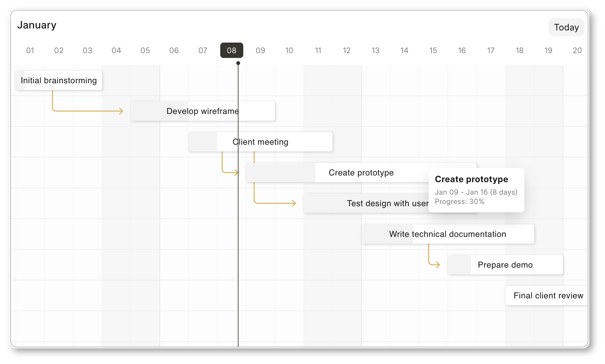Image resolution: width=605 pixels, height=364 pixels.
Task: Click the Create prototype task bar
Action: 337,173
